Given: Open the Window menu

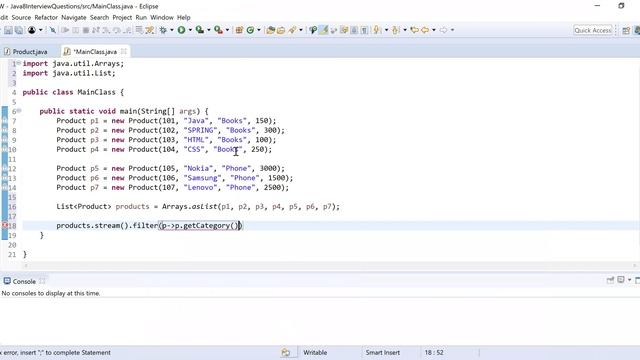Looking at the screenshot, I should [162, 18].
